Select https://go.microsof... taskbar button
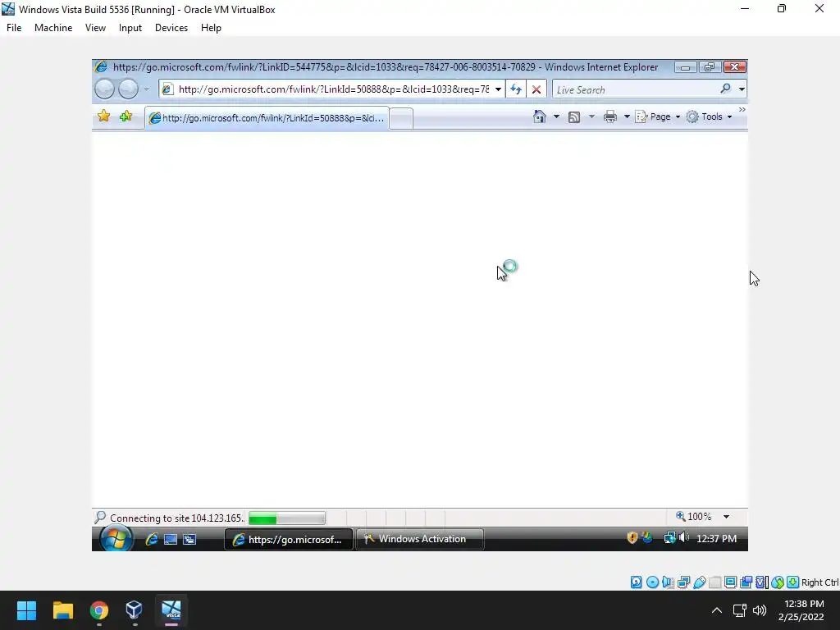The width and height of the screenshot is (840, 630). 288,540
